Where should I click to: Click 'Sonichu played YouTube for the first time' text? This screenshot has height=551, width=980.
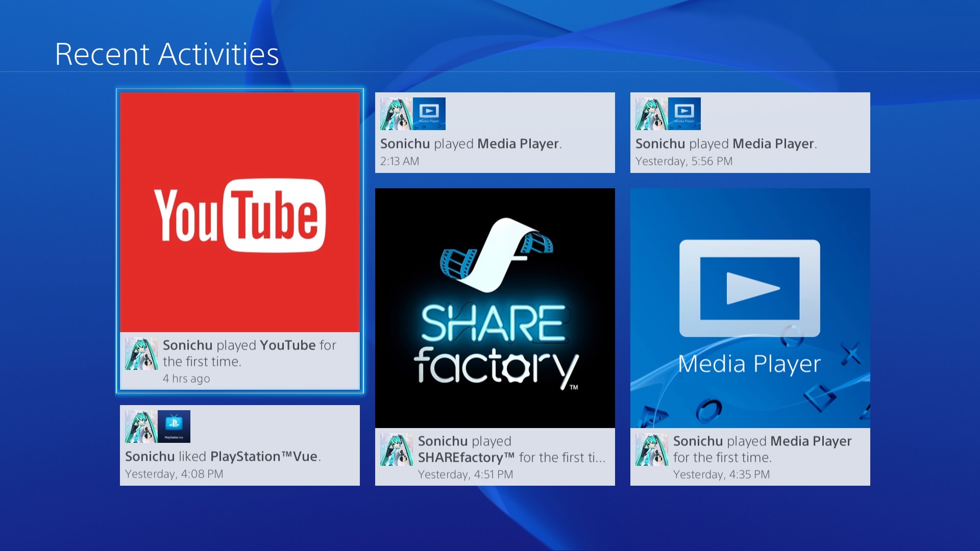250,353
